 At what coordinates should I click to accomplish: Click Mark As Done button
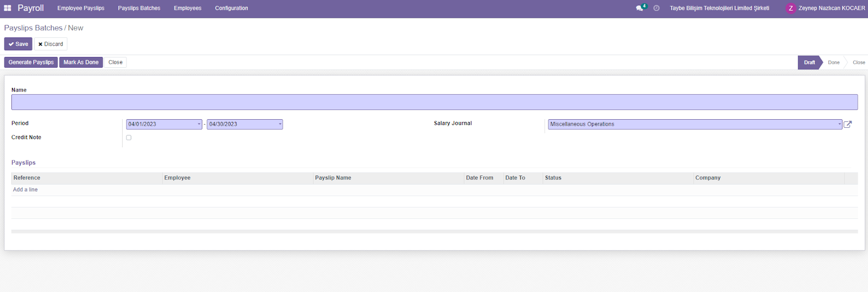click(x=81, y=62)
